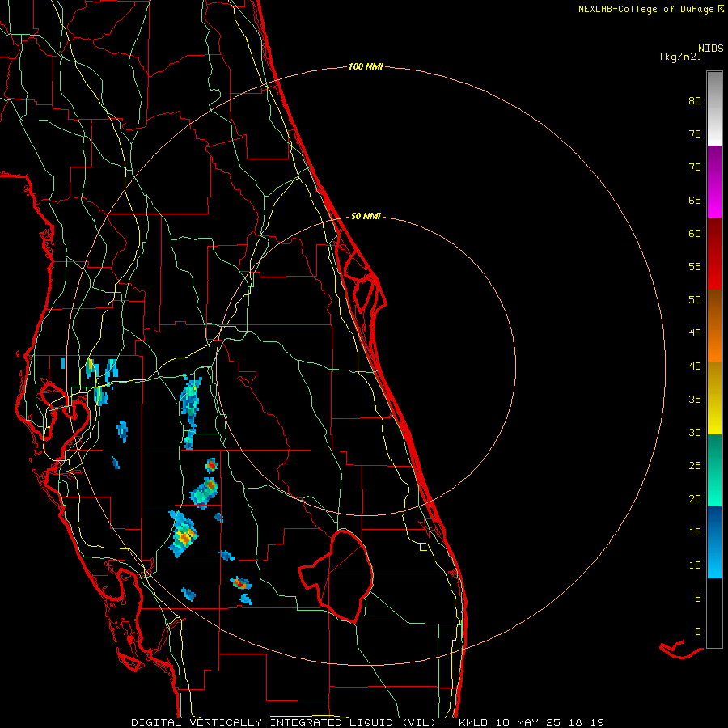Select the 50 NMI range ring label
The image size is (728, 728).
(366, 216)
